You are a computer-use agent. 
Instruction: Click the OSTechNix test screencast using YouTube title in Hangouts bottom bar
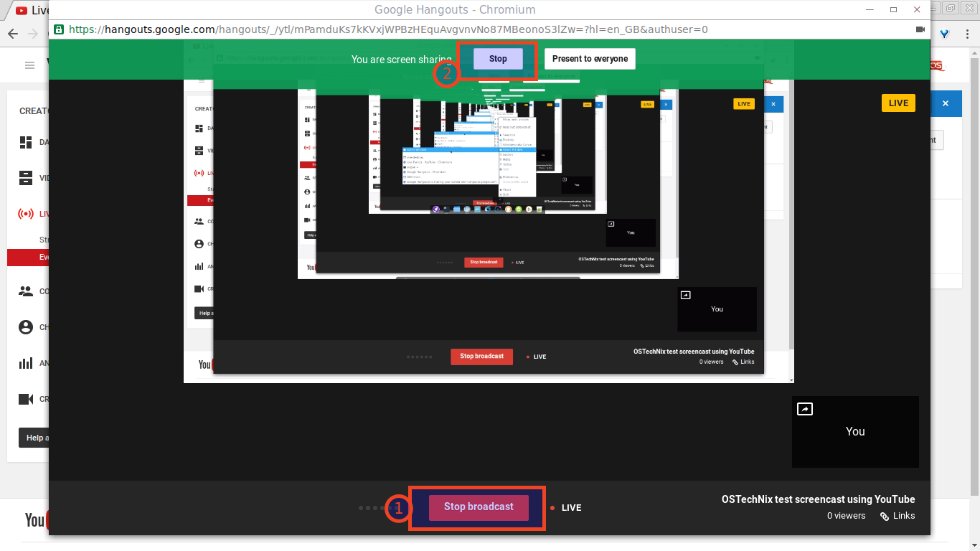point(818,499)
